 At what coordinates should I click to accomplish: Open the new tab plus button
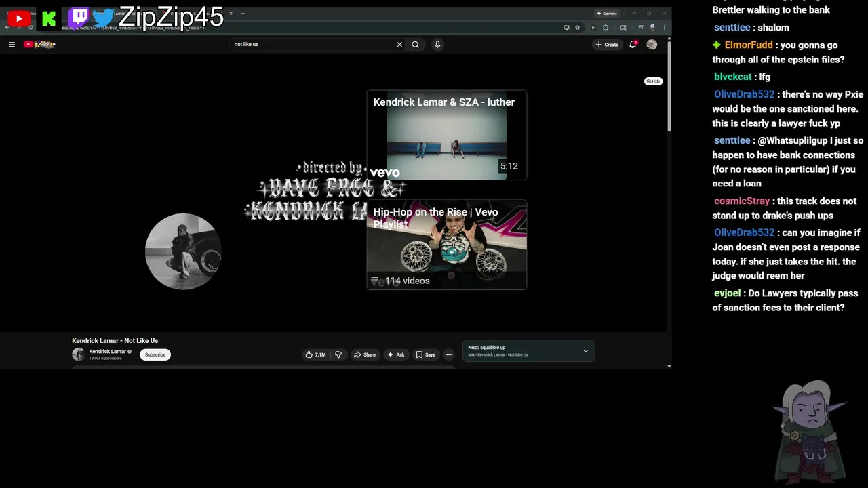point(243,14)
